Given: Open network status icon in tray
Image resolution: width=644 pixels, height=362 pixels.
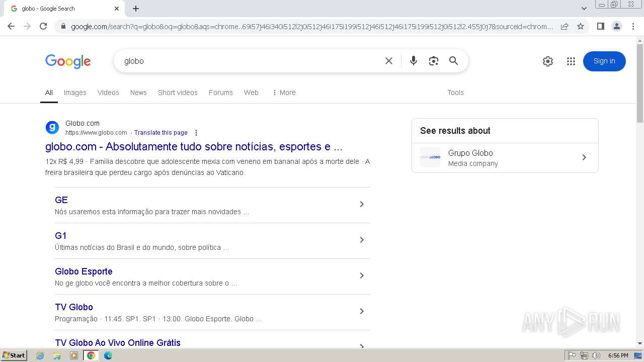Looking at the screenshot, I should [x=584, y=355].
